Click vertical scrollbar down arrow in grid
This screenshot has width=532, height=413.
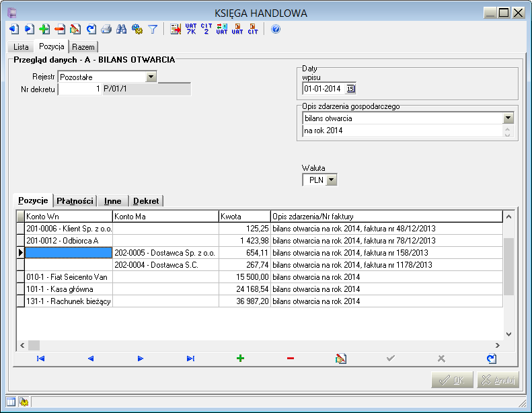tap(508, 334)
